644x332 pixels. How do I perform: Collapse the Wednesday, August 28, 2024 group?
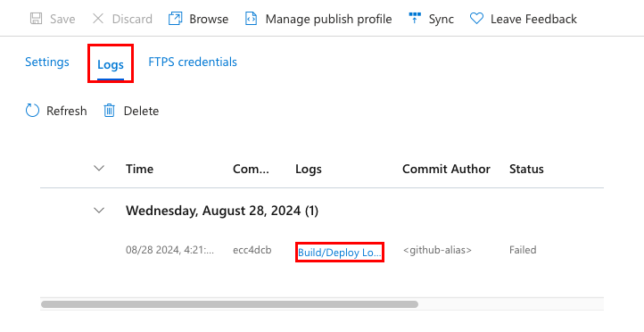[x=99, y=211]
